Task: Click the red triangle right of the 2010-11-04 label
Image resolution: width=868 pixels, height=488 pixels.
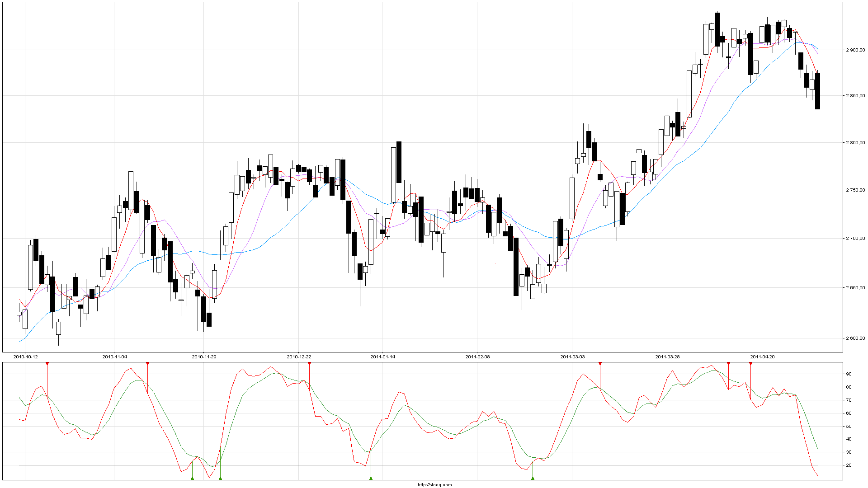Action: point(147,364)
